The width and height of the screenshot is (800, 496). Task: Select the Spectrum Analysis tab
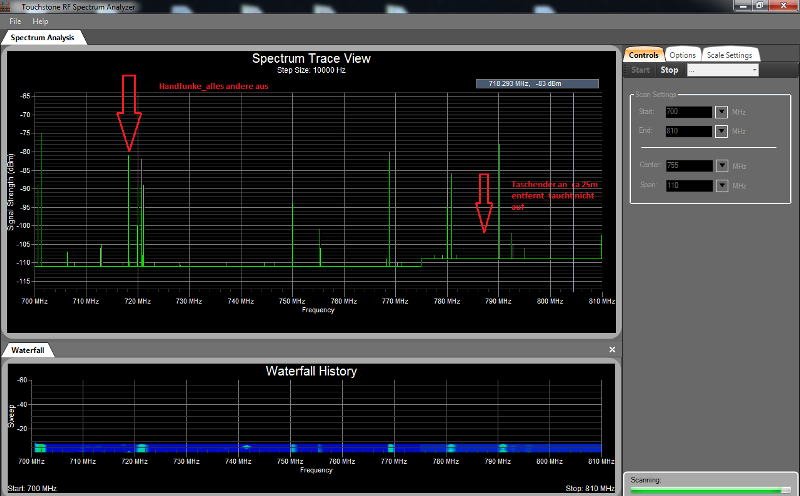click(x=42, y=37)
